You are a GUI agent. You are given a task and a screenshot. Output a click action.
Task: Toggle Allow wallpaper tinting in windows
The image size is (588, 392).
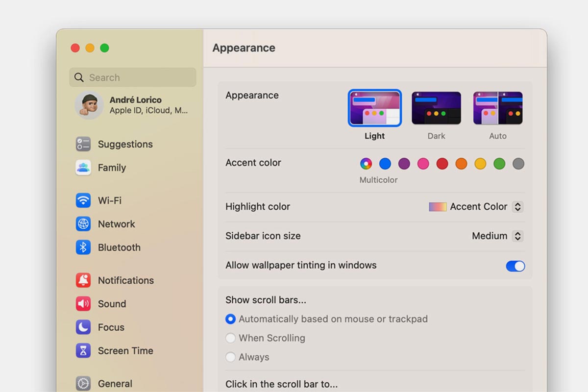pos(515,266)
